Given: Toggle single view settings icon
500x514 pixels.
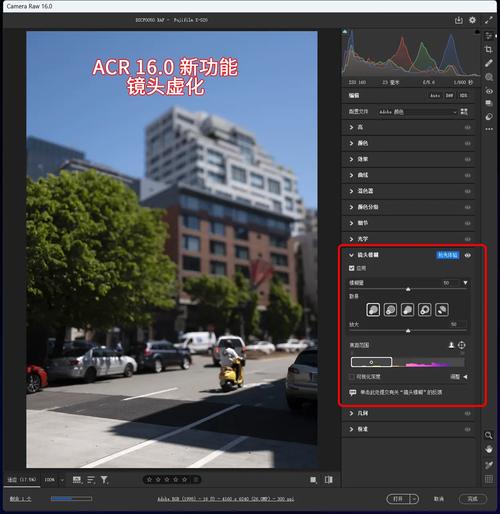Looking at the screenshot, I should pos(313,480).
